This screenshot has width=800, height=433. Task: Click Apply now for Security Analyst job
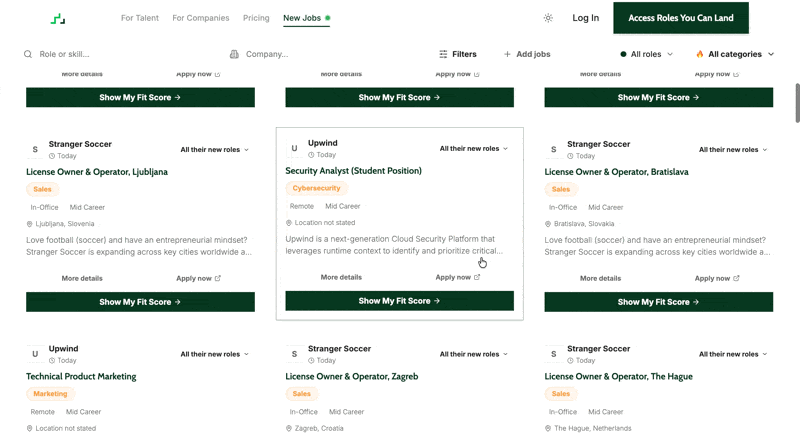(x=458, y=277)
